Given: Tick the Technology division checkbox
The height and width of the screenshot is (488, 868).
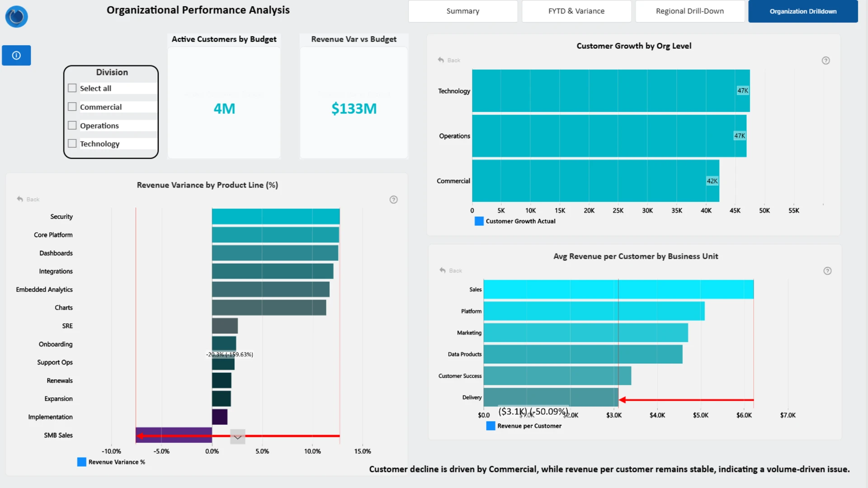Looking at the screenshot, I should coord(72,144).
